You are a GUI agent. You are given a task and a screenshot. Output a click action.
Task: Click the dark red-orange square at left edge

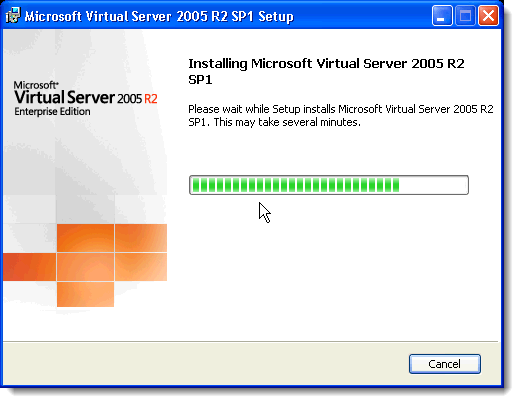point(29,267)
